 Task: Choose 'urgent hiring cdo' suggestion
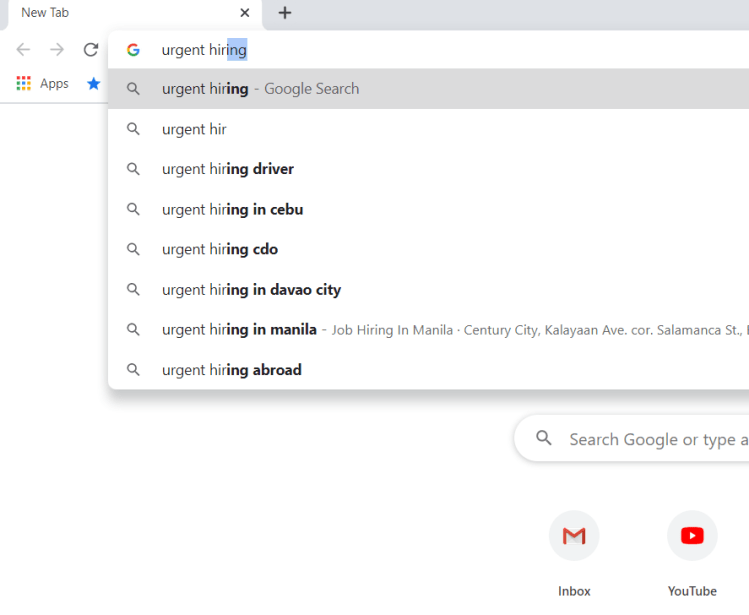[x=220, y=249]
